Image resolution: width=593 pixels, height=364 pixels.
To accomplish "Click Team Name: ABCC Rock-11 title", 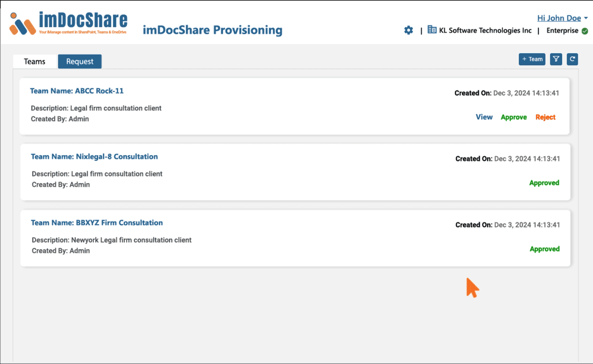I will pyautogui.click(x=77, y=91).
